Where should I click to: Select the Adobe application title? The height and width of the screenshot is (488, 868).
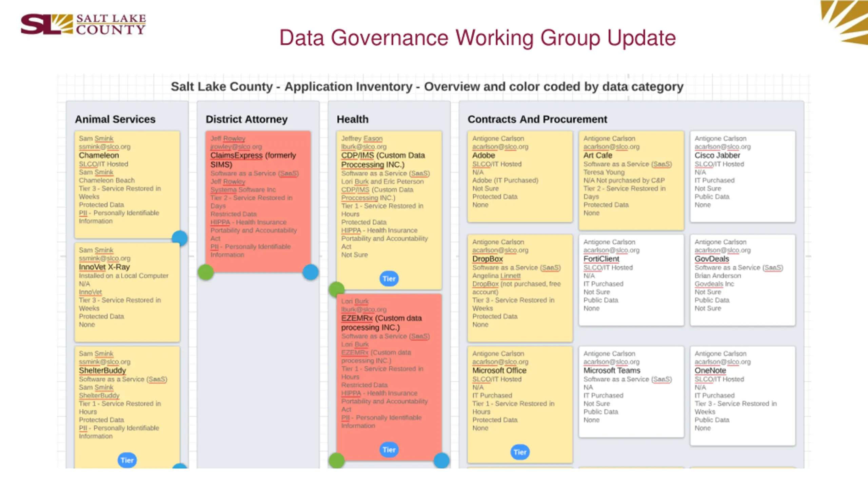coord(484,155)
